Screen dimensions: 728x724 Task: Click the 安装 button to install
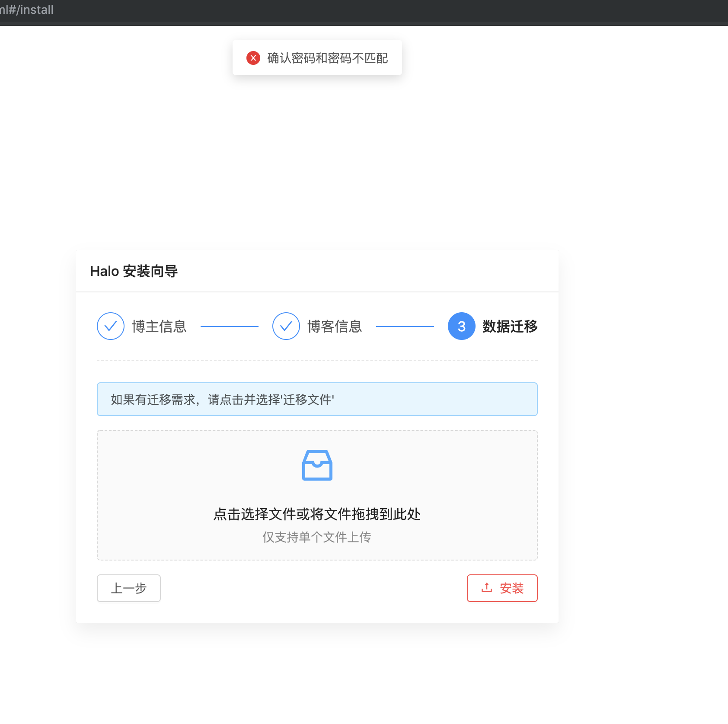point(502,588)
